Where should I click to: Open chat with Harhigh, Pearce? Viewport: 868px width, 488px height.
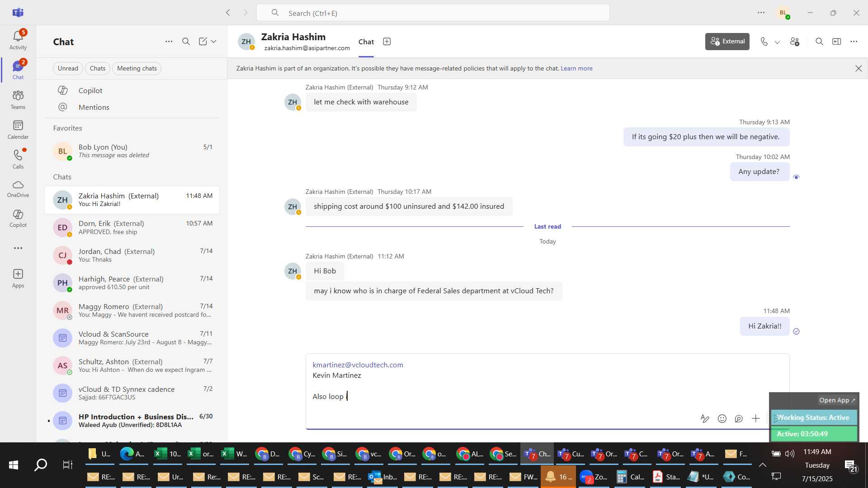click(x=132, y=283)
